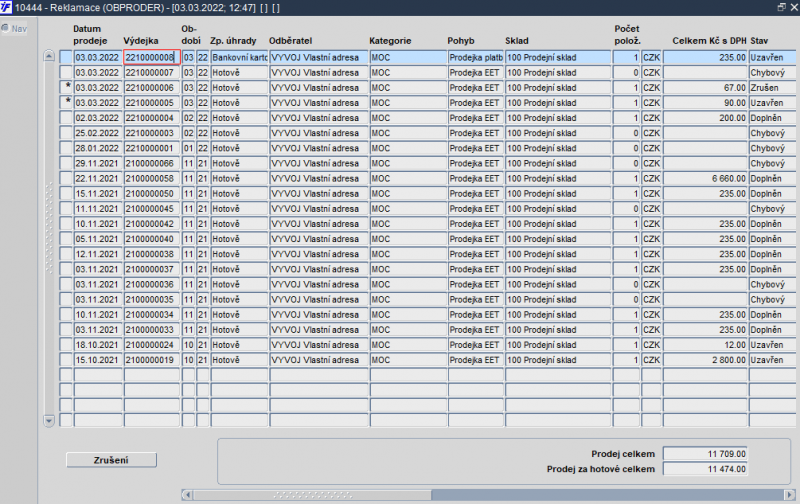Click Výdejka 2100000042 cell

click(x=152, y=224)
